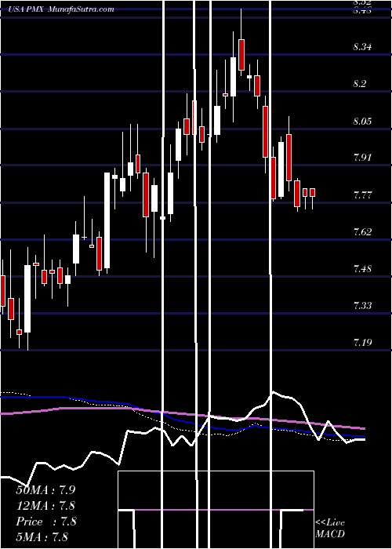Click the 7.48 price axis label
Screen dimensions: 392x549
pyautogui.click(x=363, y=268)
